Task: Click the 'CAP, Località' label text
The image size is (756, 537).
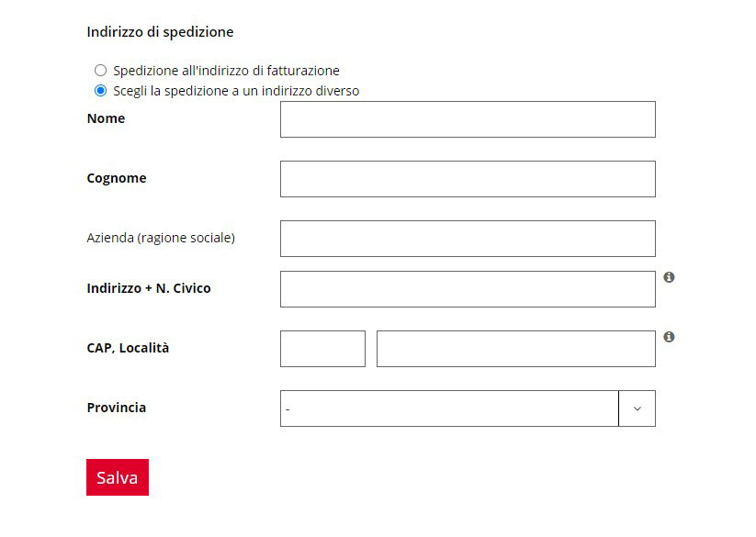Action: (x=129, y=348)
